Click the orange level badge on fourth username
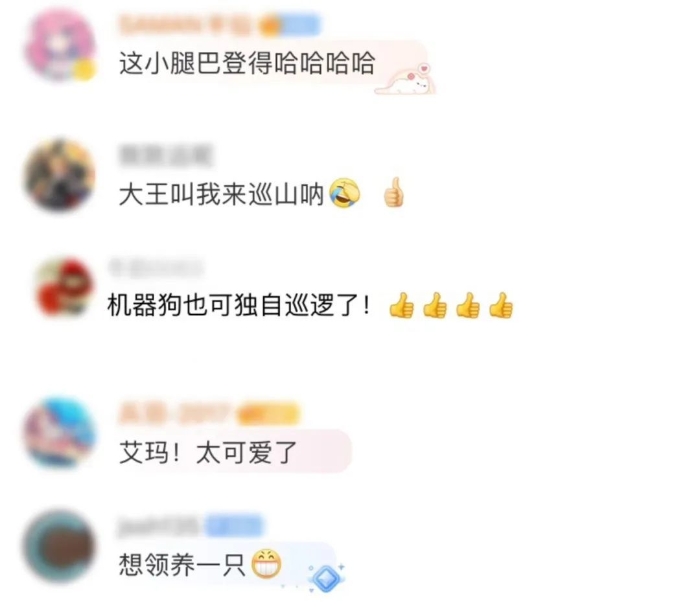The height and width of the screenshot is (607, 700). pos(269,413)
